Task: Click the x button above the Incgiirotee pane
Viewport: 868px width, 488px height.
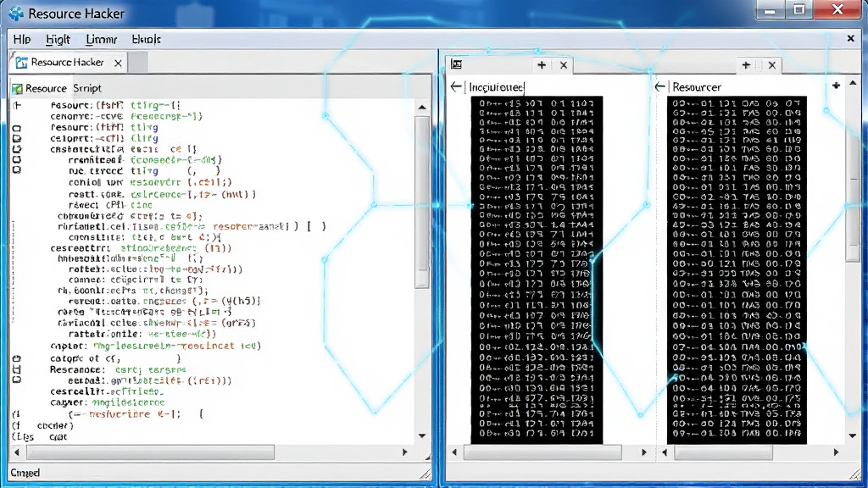Action: pos(564,65)
